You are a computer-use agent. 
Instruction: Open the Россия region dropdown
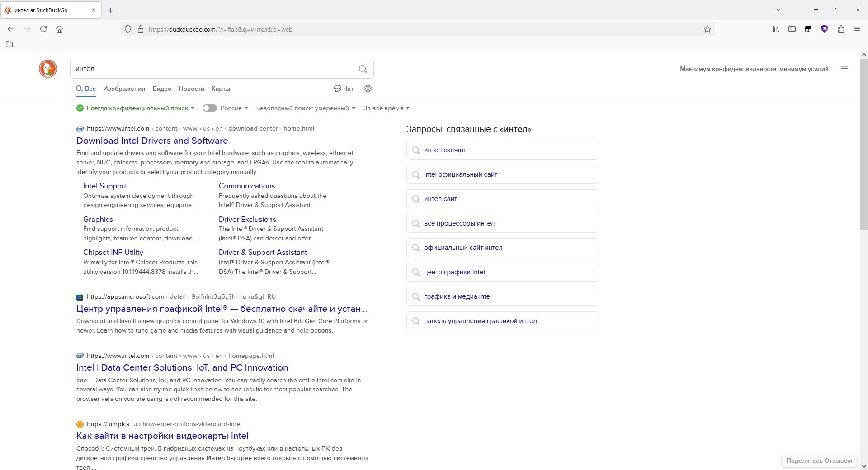(234, 108)
